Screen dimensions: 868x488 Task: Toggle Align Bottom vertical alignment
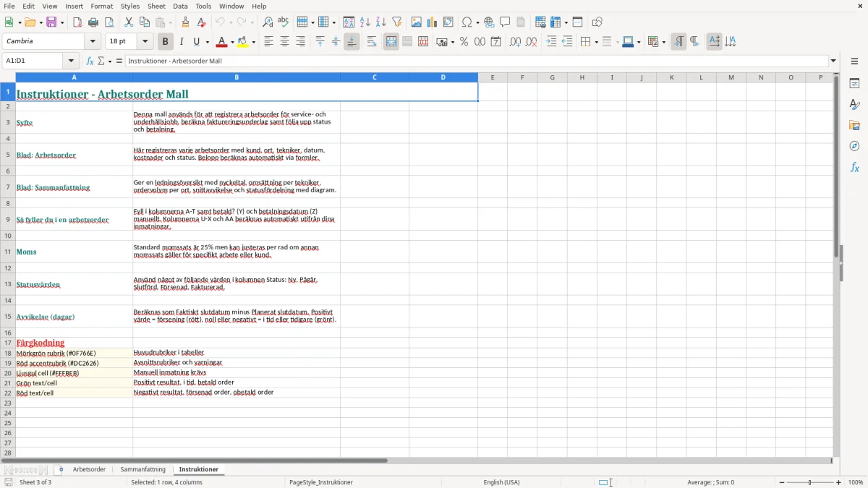pyautogui.click(x=352, y=42)
